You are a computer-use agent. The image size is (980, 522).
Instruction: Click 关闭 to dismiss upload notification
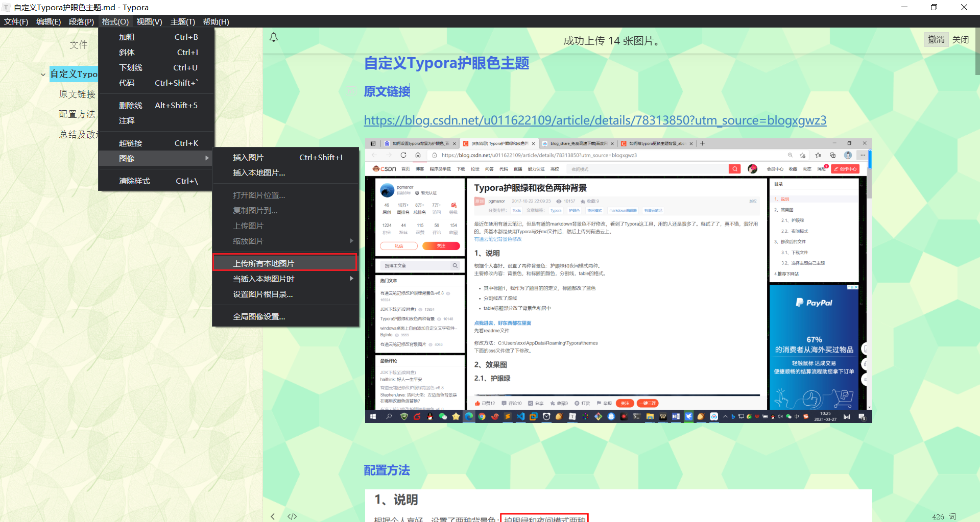961,40
